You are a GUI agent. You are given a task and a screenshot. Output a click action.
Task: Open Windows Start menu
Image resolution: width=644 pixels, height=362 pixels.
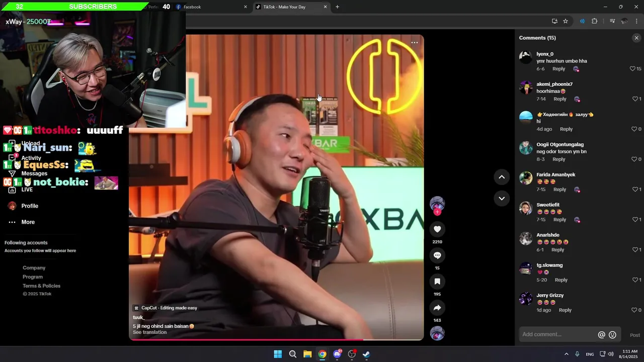278,354
